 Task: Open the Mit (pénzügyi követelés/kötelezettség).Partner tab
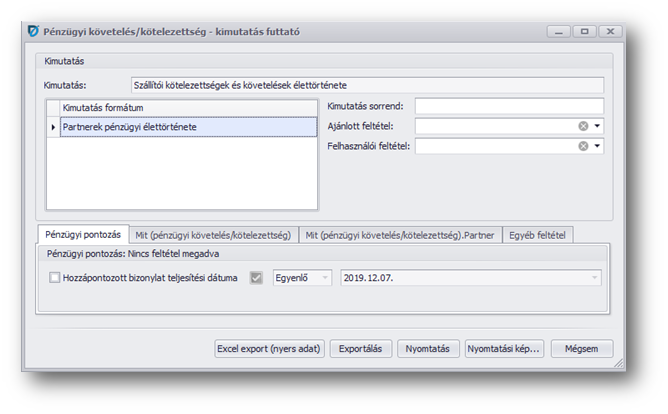[399, 234]
